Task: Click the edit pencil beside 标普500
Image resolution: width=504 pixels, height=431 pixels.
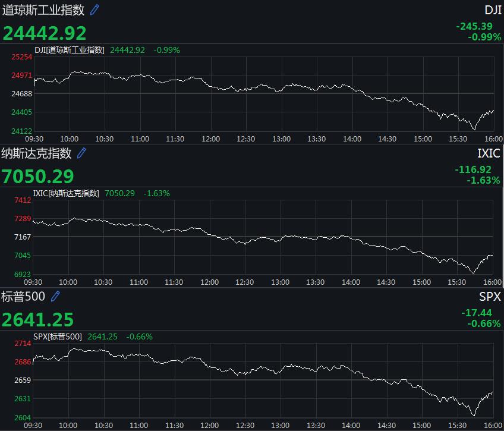Action: 55,296
